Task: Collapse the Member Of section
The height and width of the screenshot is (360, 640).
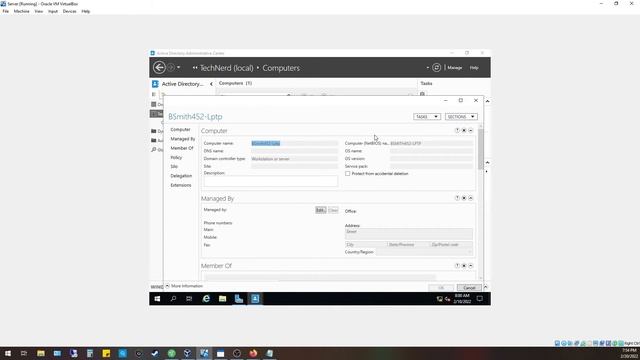Action: pyautogui.click(x=471, y=266)
